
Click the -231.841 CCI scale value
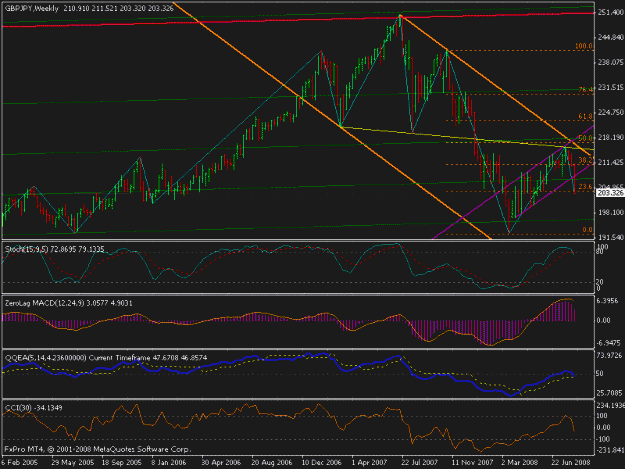(610, 450)
